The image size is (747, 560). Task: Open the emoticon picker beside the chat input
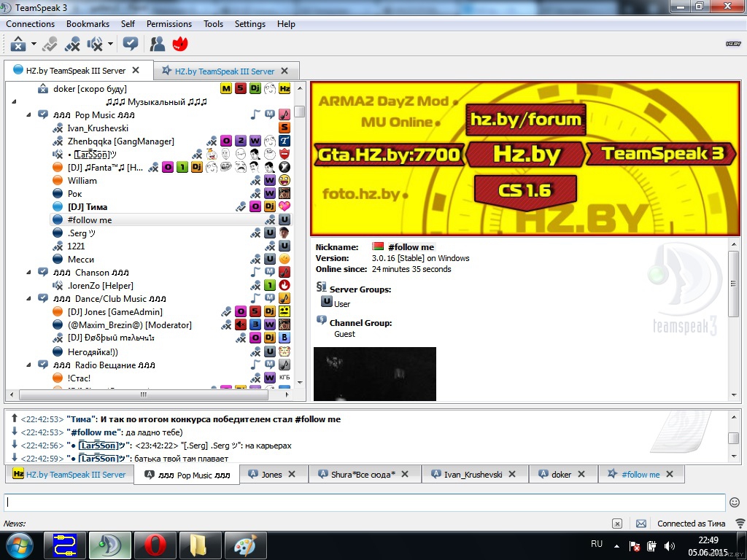(735, 502)
